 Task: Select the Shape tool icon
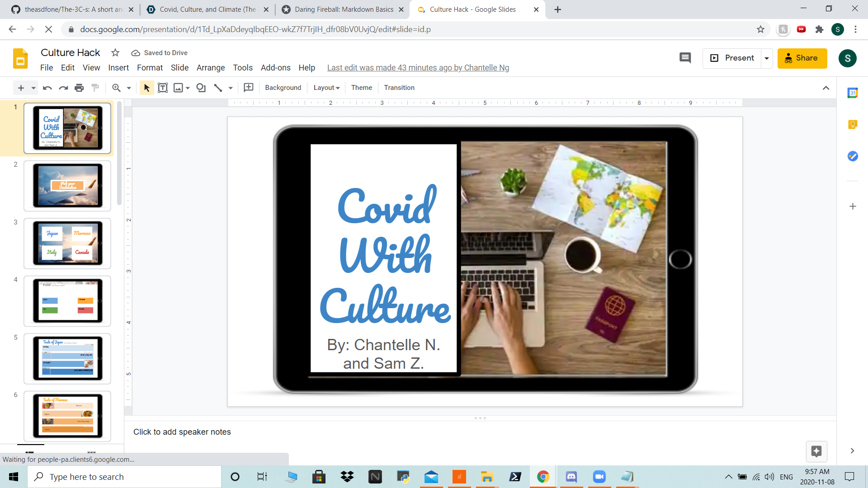point(201,88)
